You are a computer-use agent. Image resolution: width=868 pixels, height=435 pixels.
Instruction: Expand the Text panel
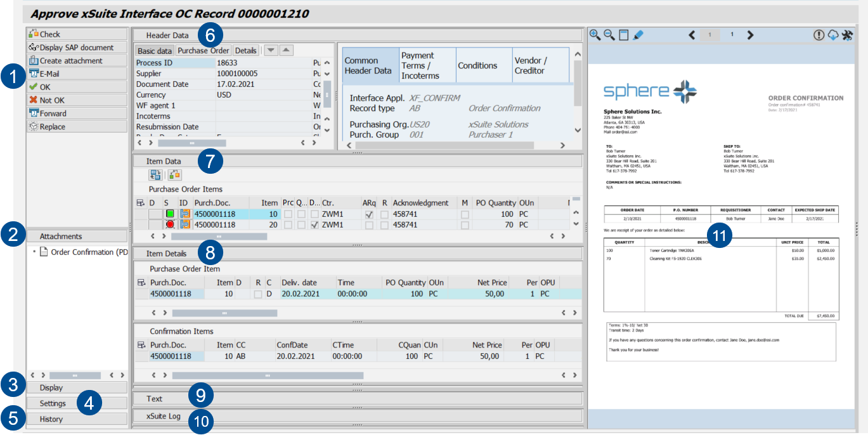tap(155, 398)
